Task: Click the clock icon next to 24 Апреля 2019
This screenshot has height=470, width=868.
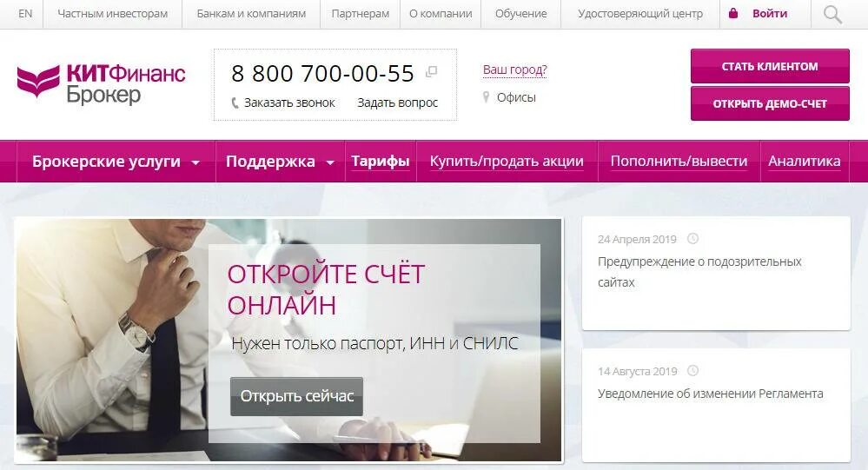Action: [692, 239]
